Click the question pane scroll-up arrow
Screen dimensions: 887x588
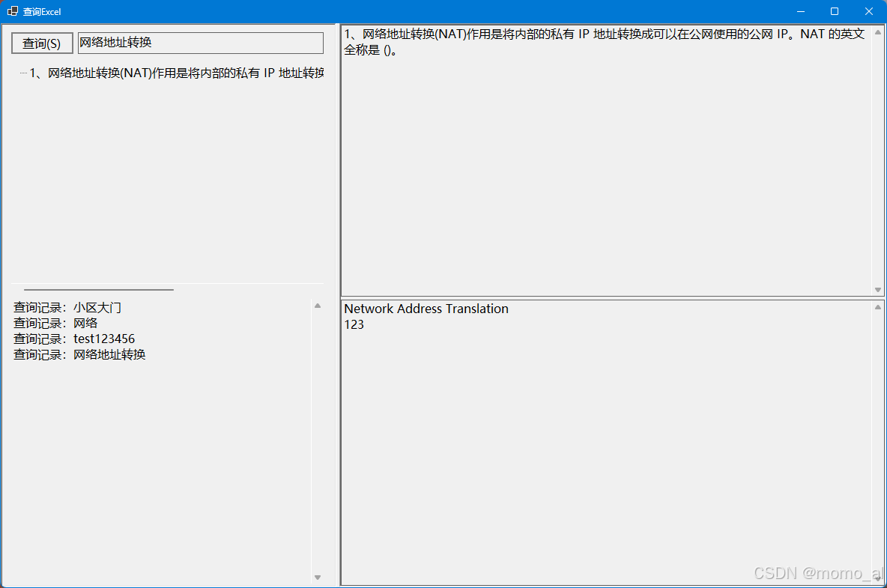point(878,32)
